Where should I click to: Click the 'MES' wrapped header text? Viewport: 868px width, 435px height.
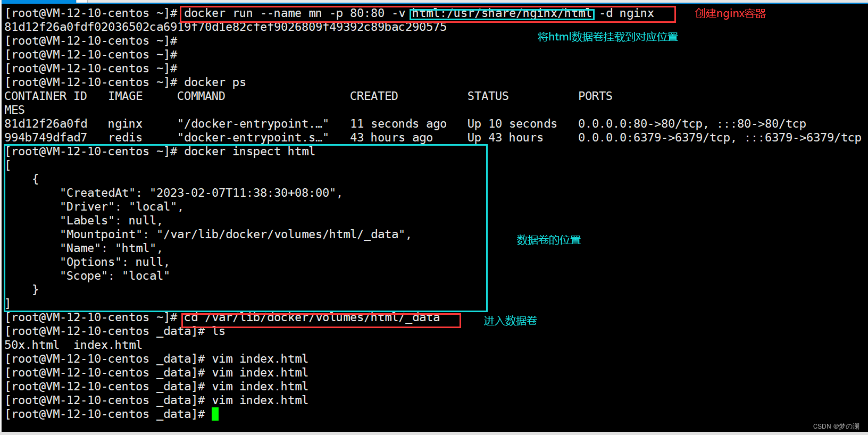(14, 110)
